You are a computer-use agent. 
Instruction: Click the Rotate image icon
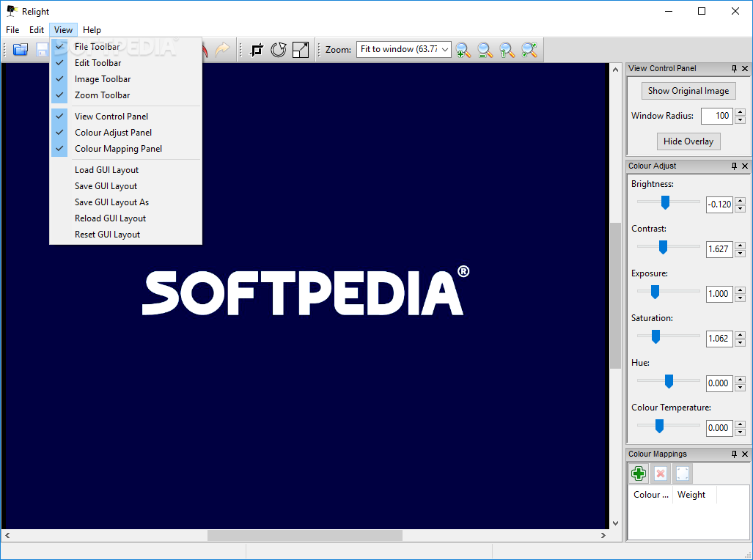coord(279,49)
